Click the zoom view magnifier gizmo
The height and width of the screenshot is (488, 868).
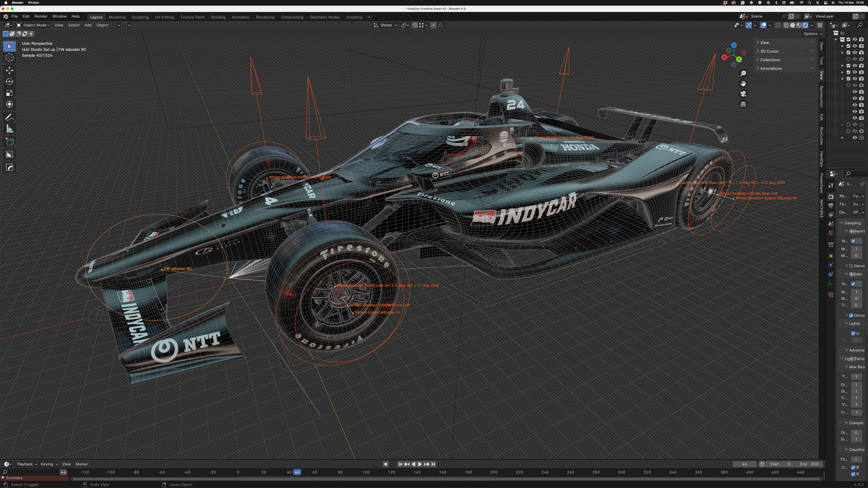pyautogui.click(x=743, y=73)
